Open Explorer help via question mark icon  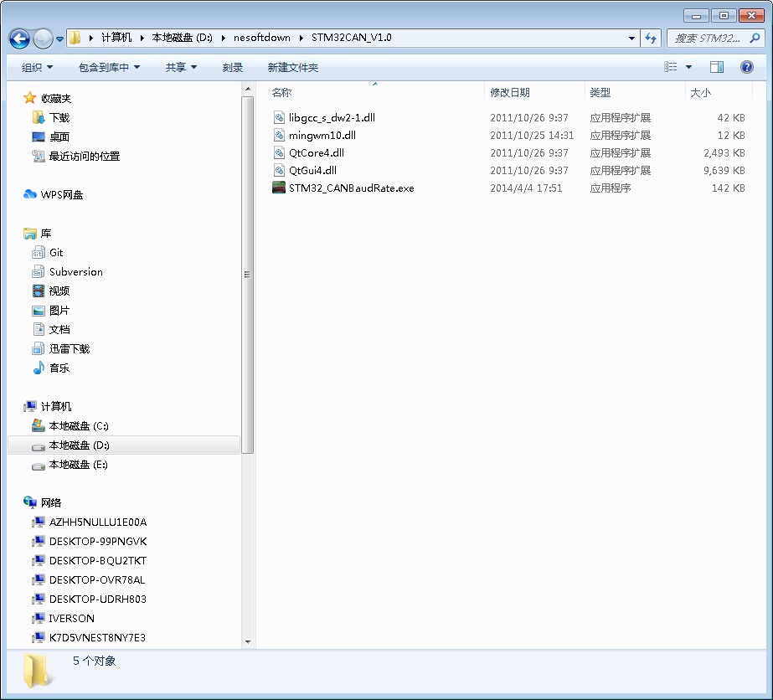coord(745,67)
